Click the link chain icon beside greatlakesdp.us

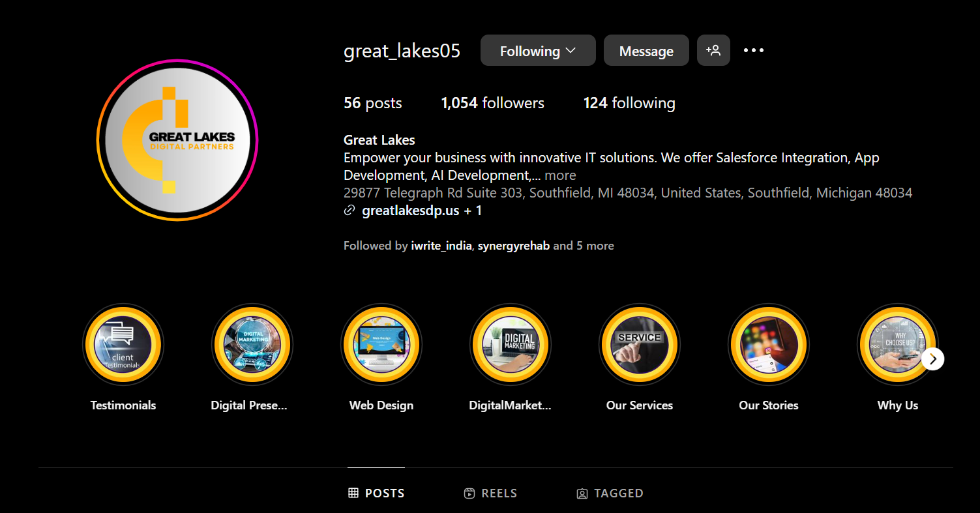pyautogui.click(x=349, y=211)
